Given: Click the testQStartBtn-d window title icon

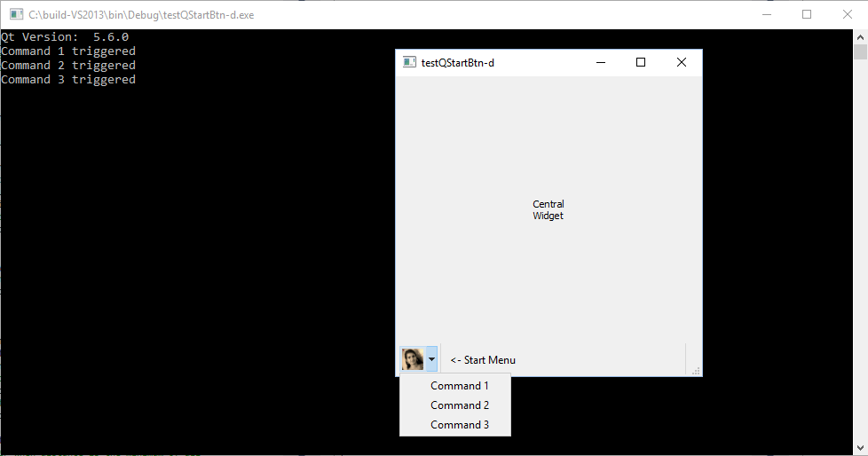Looking at the screenshot, I should (409, 62).
